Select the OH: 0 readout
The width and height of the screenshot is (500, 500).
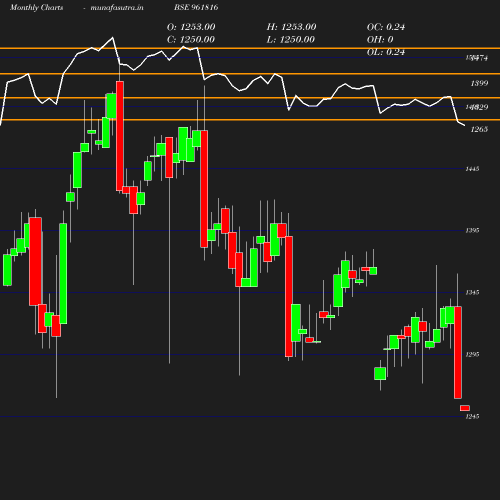point(380,40)
